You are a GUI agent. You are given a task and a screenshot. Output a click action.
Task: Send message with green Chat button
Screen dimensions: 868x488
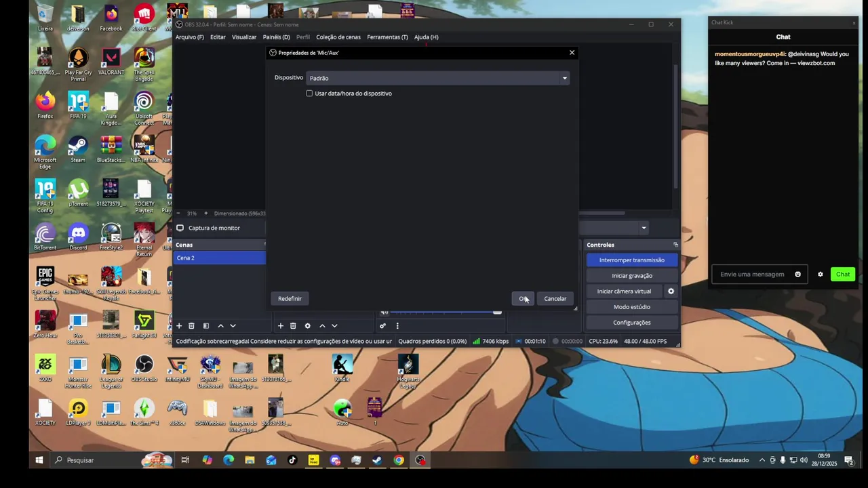[842, 274]
